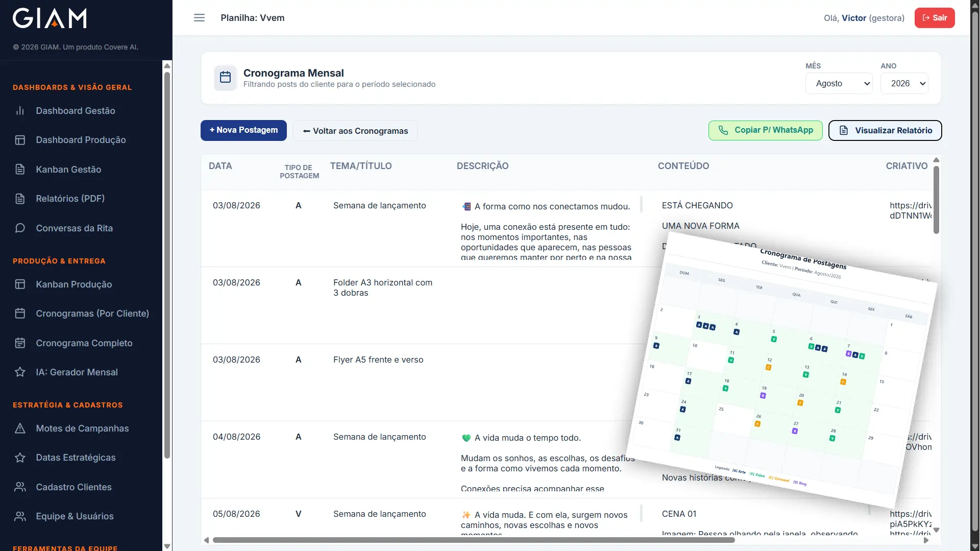Image resolution: width=980 pixels, height=551 pixels.
Task: Click Motes de Campanhas warning triangle icon
Action: pyautogui.click(x=20, y=428)
